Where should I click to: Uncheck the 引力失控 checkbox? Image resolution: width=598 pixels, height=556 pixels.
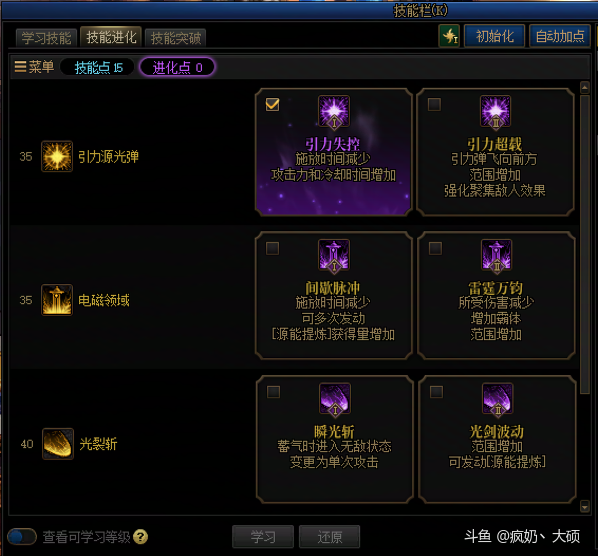272,104
